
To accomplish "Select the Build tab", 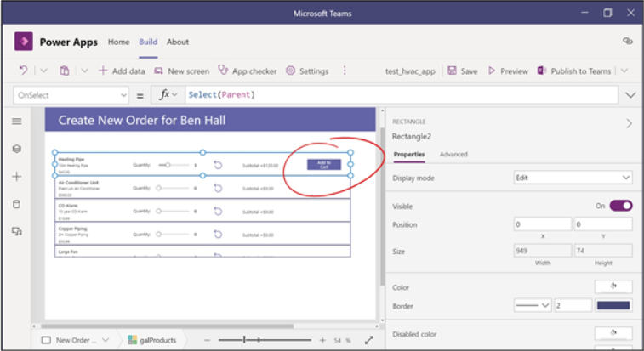I will (148, 42).
